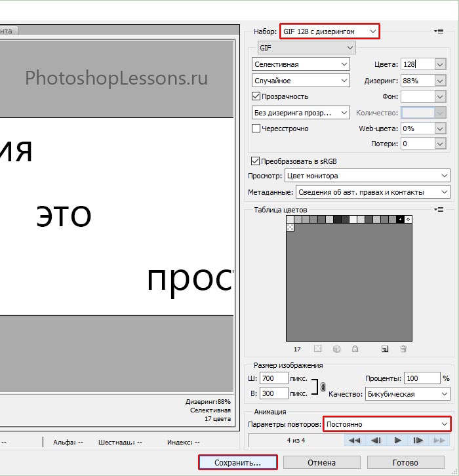Screen dimensions: 459x476
Task: Toggle the chain link constraining width and height
Action: click(x=323, y=386)
